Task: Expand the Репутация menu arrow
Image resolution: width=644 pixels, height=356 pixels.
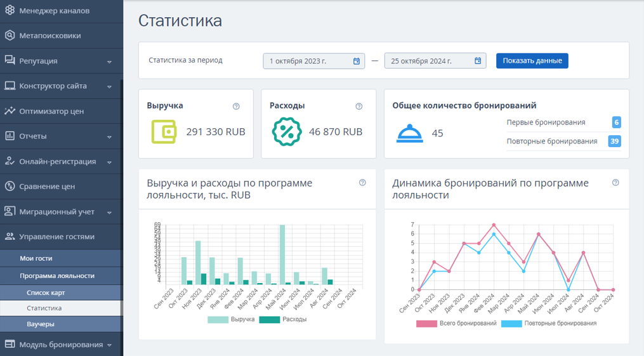Action: pos(109,62)
